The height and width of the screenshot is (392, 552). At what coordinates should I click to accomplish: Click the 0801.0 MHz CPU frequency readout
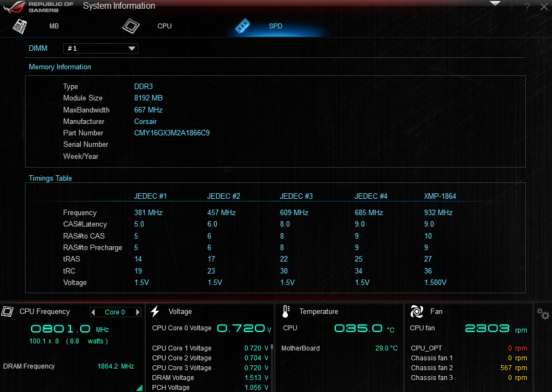[70, 329]
